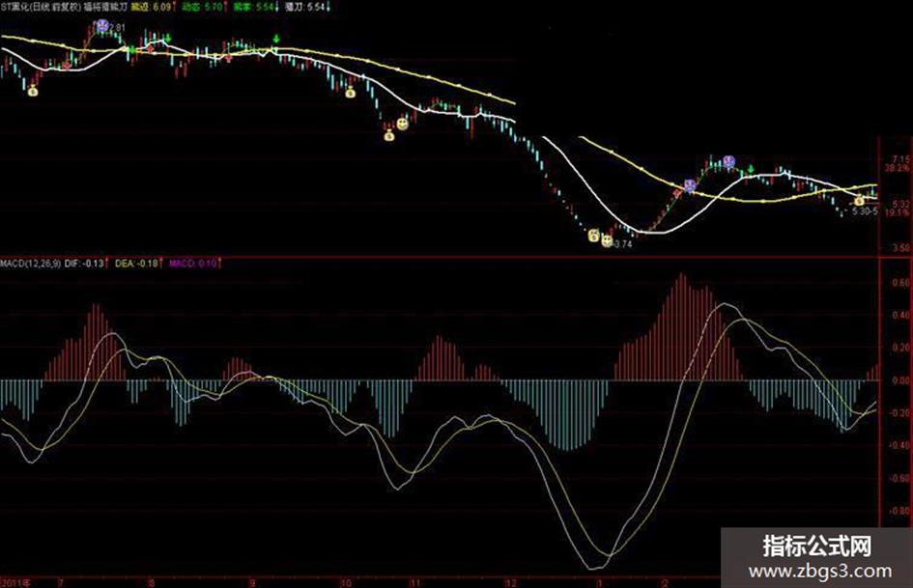
Task: Select month 8 on the time axis
Action: tap(152, 583)
